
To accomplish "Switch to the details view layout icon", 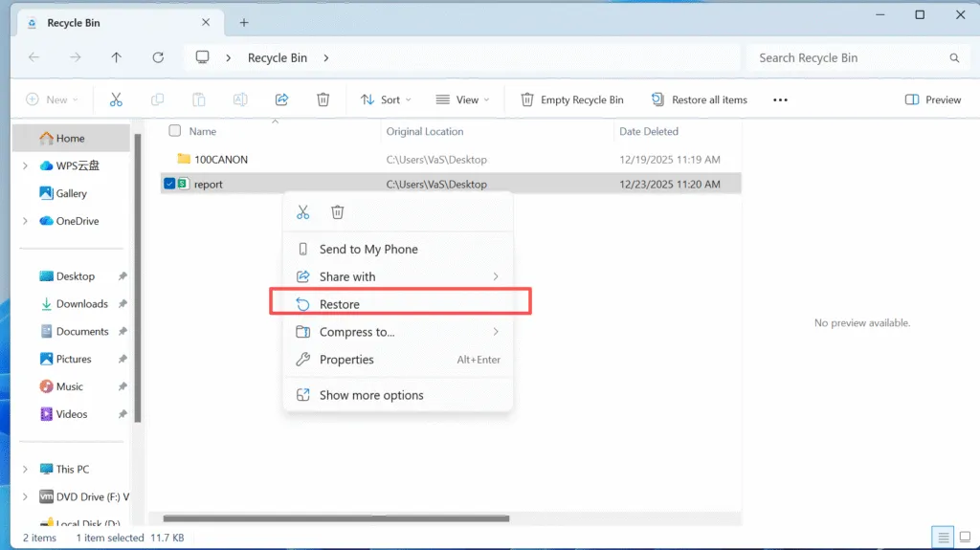I will [944, 537].
